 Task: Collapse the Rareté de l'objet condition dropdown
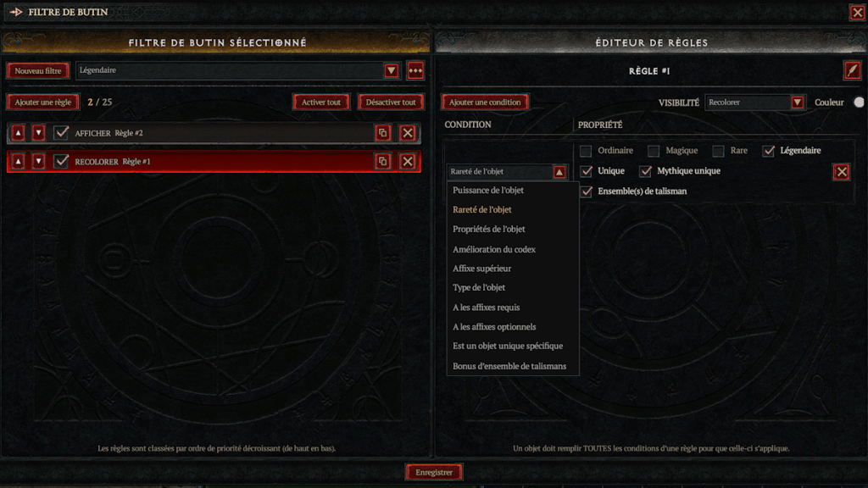(x=559, y=172)
